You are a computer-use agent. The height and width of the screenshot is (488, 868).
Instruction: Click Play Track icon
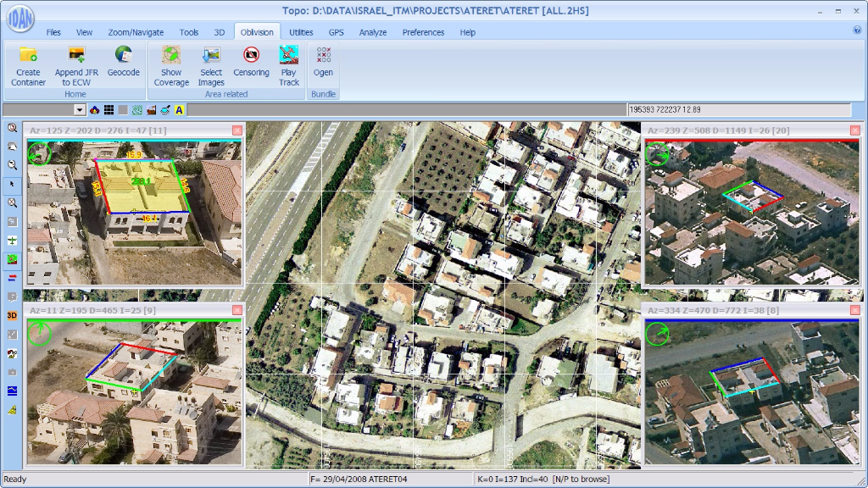289,56
